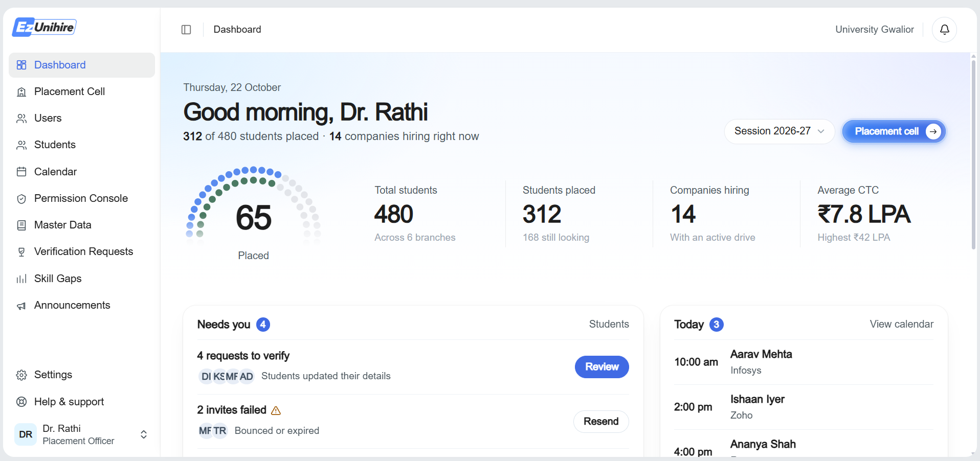Click the warning triangle beside invites failed
This screenshot has height=461, width=980.
click(x=276, y=410)
